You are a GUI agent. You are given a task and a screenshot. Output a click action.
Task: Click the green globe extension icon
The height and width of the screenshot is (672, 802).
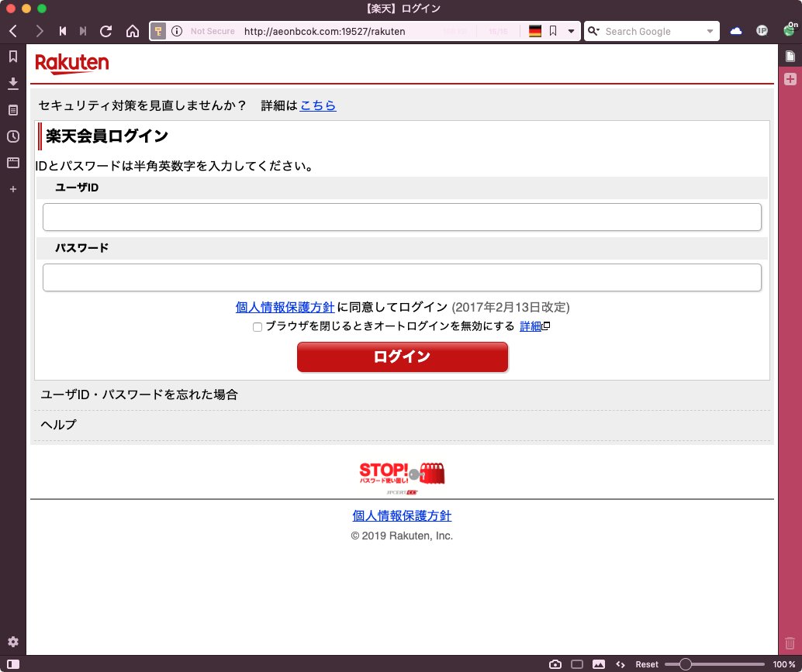tap(790, 29)
